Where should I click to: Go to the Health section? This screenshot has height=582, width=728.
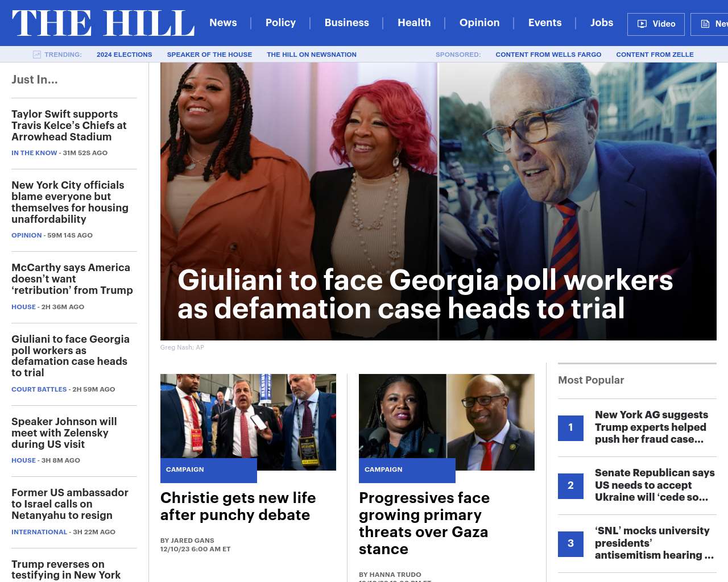coord(414,23)
